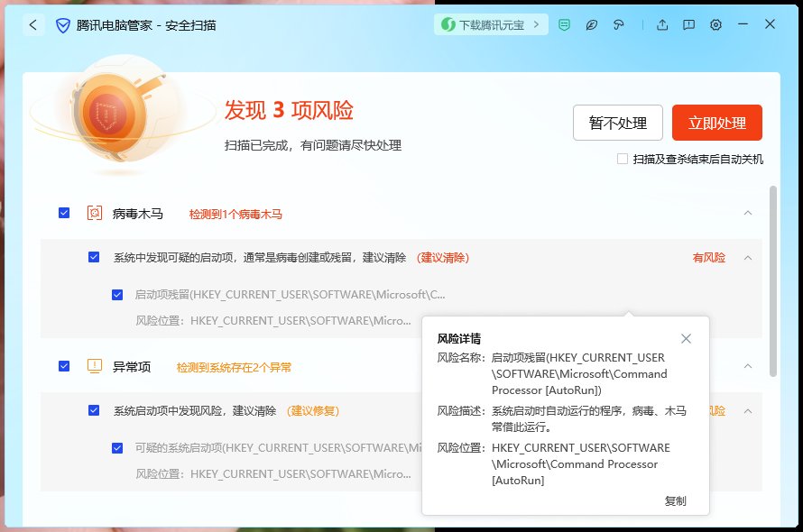Click the (建议修复) label
This screenshot has width=803, height=532.
click(313, 410)
